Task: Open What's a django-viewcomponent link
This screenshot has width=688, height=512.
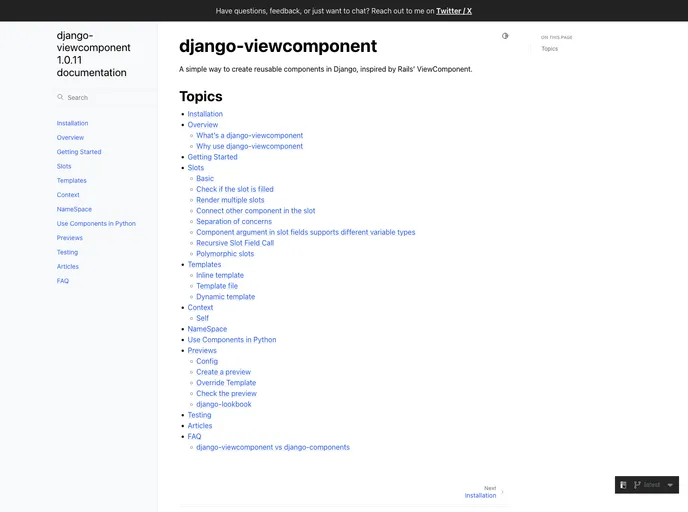Action: pos(249,136)
